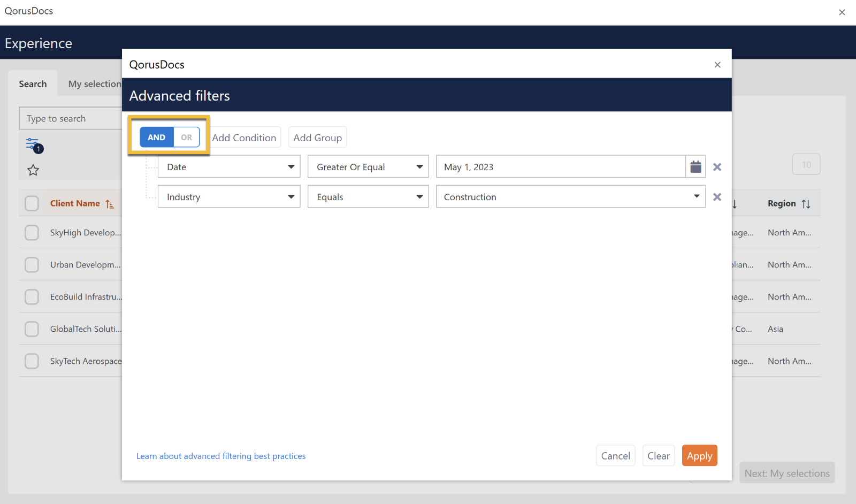Open the Equals operator dropdown
This screenshot has height=504, width=856.
[x=368, y=196]
